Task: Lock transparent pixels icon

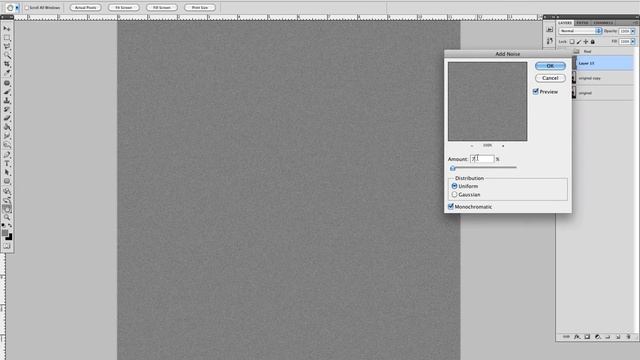Action: pos(572,42)
